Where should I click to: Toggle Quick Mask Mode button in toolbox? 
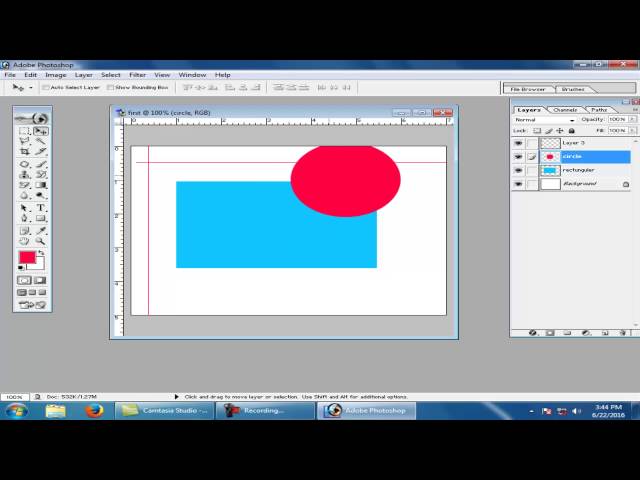40,280
